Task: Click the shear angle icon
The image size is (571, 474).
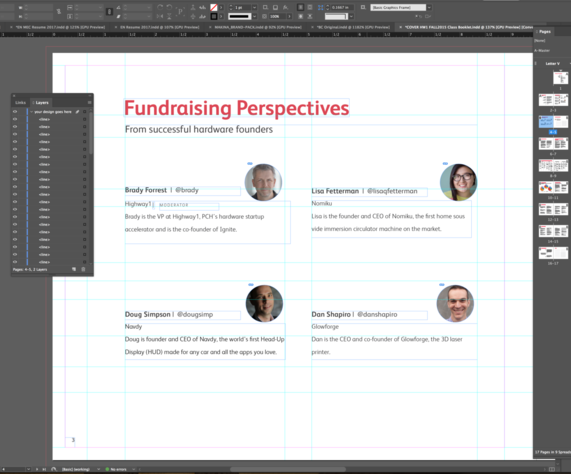Action: tap(118, 16)
